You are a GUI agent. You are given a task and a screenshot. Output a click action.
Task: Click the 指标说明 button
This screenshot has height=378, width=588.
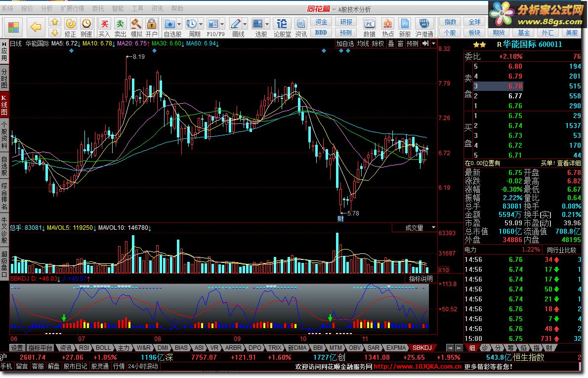click(x=421, y=279)
